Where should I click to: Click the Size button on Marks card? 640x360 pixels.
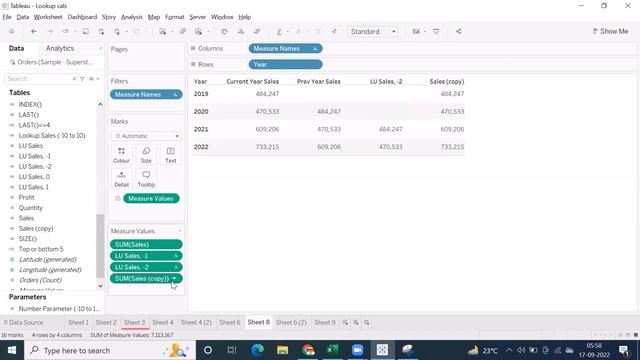pyautogui.click(x=146, y=155)
